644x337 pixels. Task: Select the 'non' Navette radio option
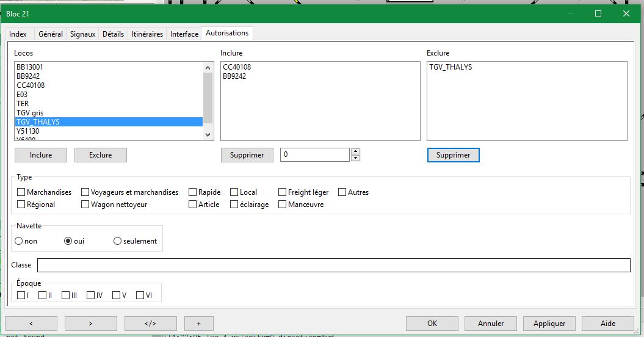19,241
